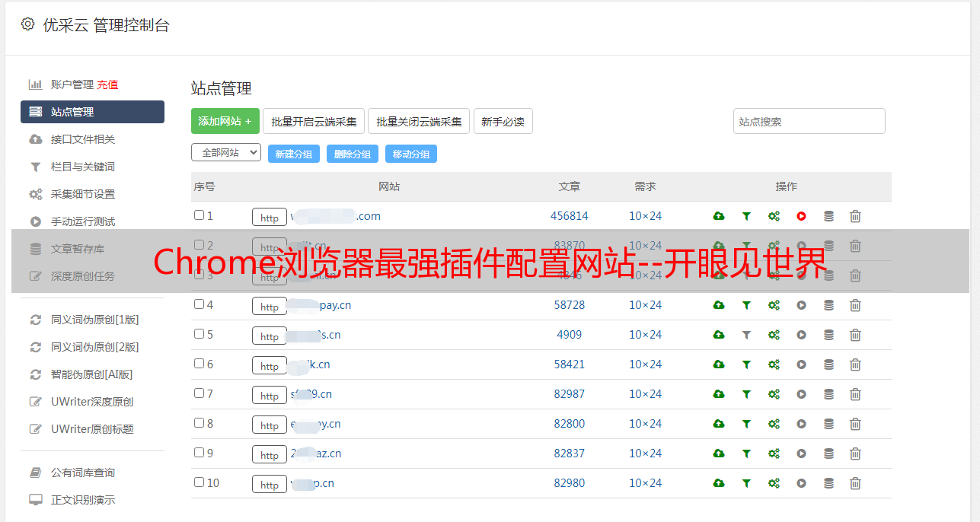Click the database icon in row 1
This screenshot has width=980, height=522.
click(x=828, y=216)
